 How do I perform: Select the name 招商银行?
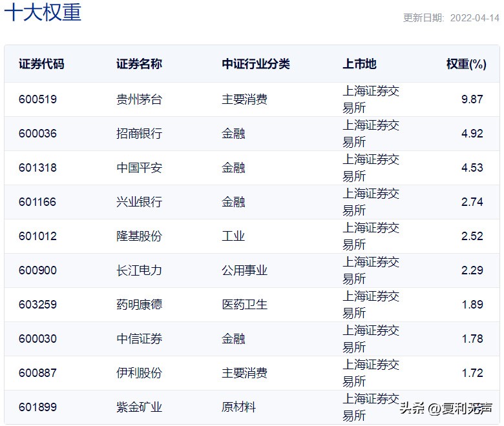click(139, 133)
